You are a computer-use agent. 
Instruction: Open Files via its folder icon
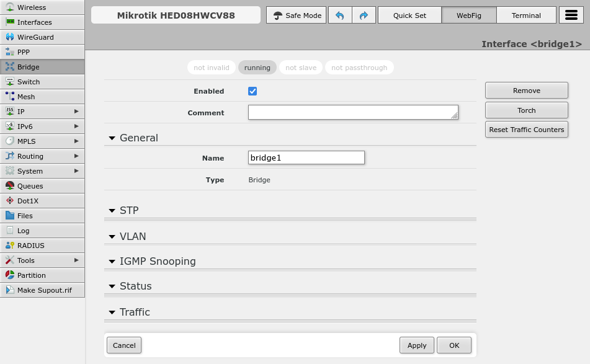tap(10, 216)
